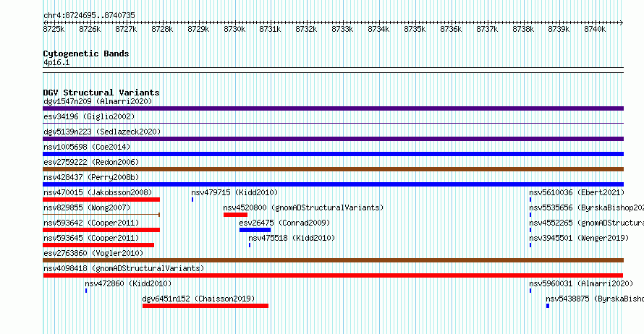Click the nsv5535656 ByrskaBishop label
This screenshot has height=334, width=644.
coord(587,207)
